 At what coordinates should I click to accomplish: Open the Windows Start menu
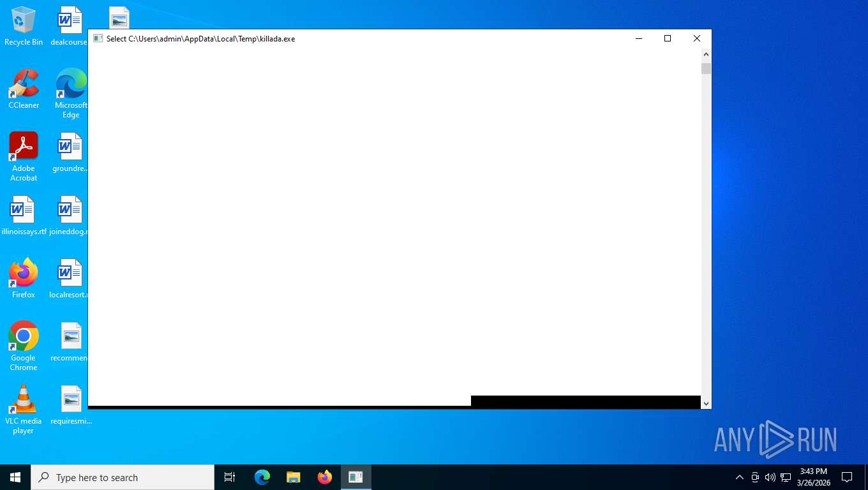(15, 477)
